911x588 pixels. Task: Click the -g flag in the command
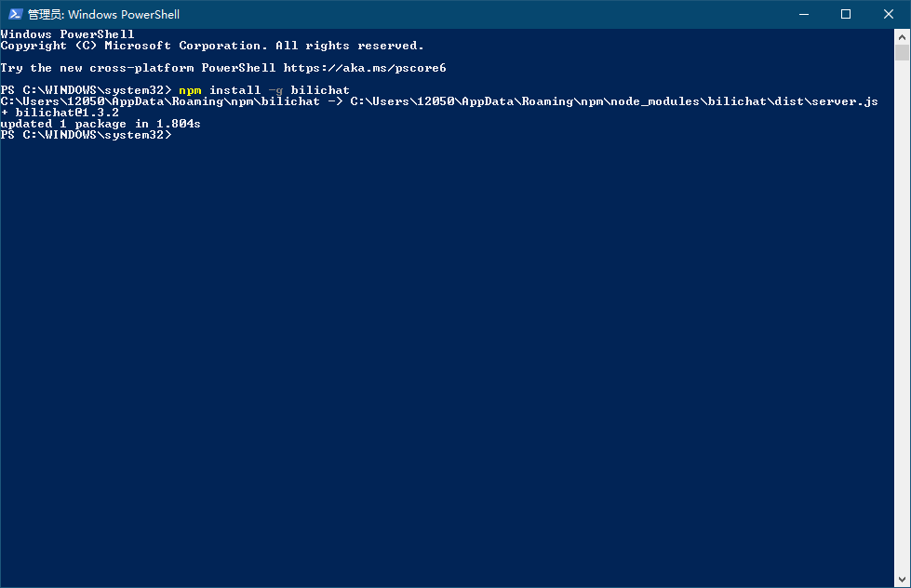pyautogui.click(x=275, y=90)
